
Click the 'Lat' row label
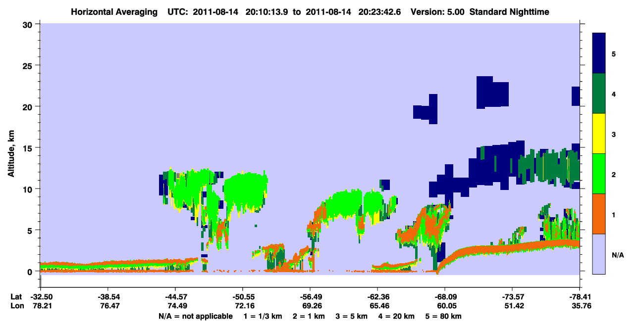pos(16,297)
